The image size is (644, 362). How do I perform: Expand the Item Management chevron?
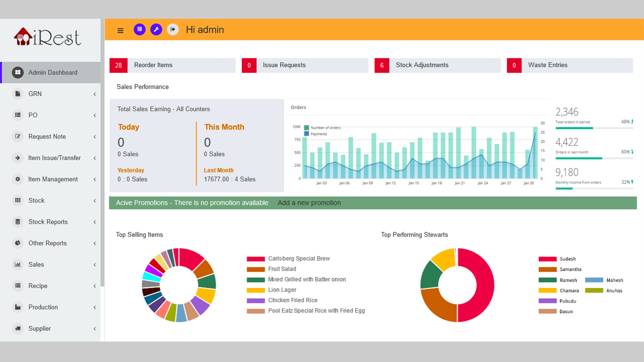[x=95, y=179]
